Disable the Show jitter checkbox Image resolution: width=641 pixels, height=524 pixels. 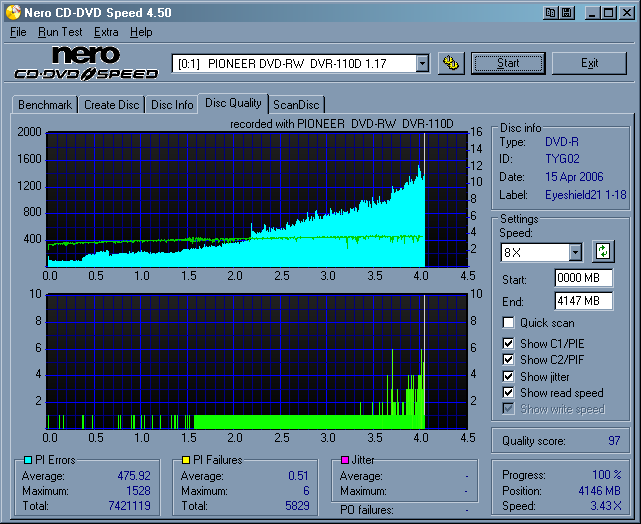coord(508,376)
